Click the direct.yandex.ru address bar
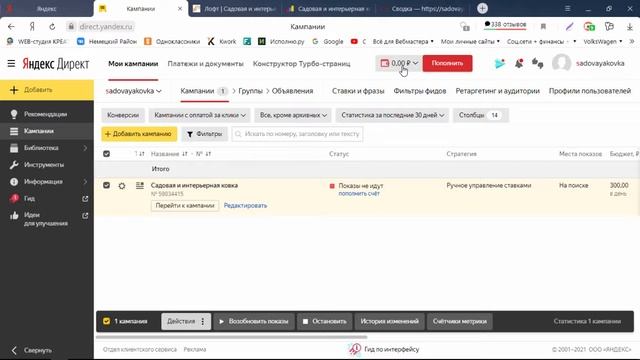This screenshot has width=640, height=360. pyautogui.click(x=106, y=27)
